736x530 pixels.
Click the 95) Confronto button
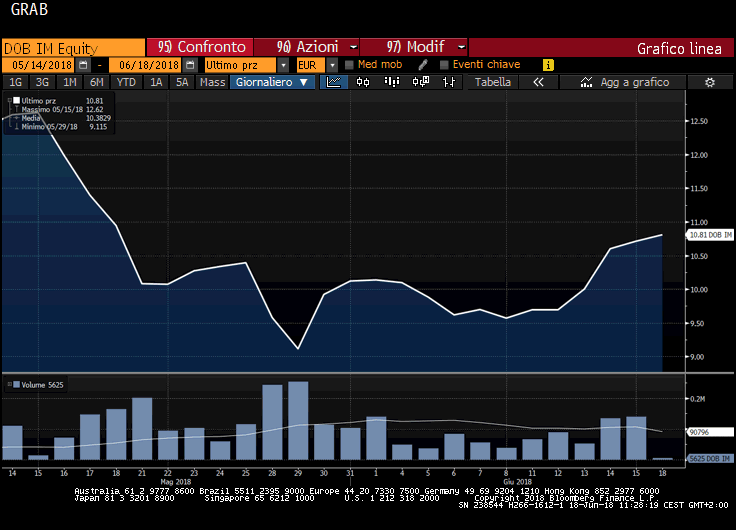point(199,47)
